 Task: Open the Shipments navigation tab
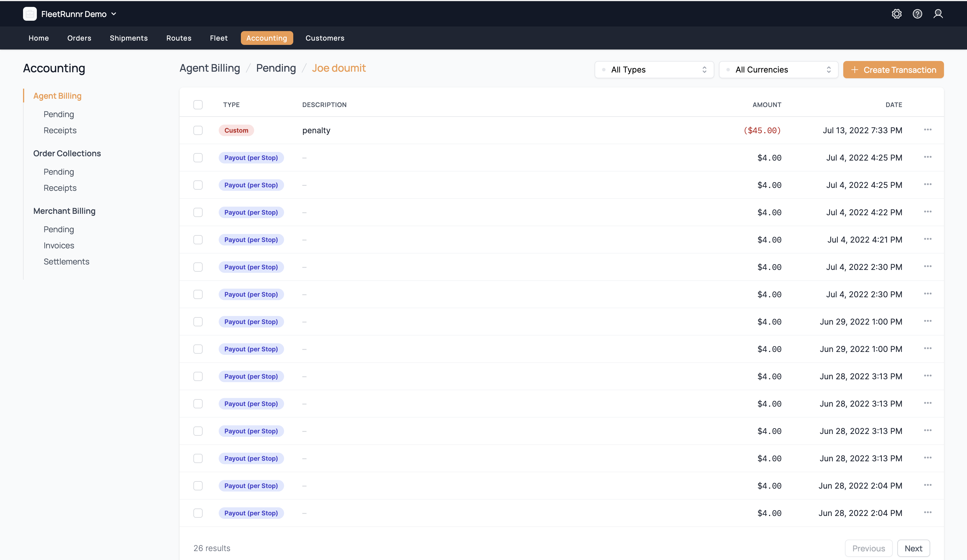pos(129,38)
